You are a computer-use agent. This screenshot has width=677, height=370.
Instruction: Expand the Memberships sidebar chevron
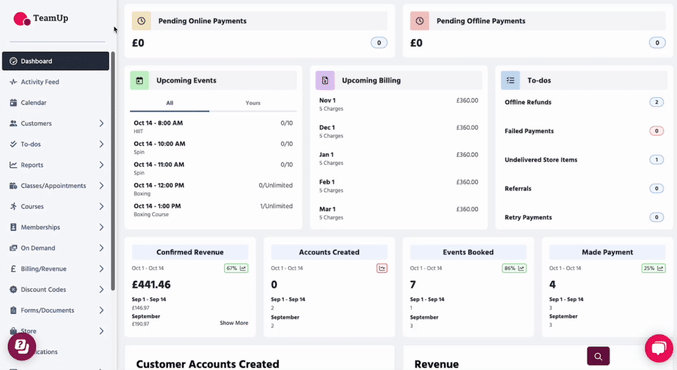(x=101, y=227)
